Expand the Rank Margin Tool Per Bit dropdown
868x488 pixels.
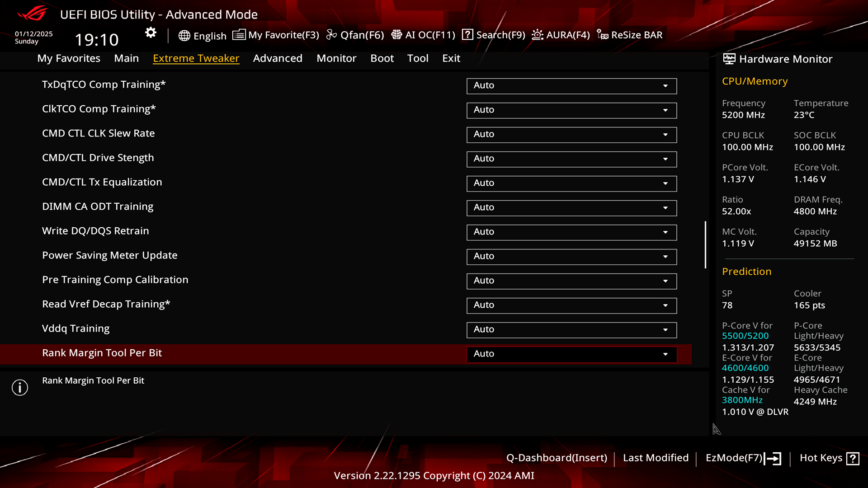571,354
